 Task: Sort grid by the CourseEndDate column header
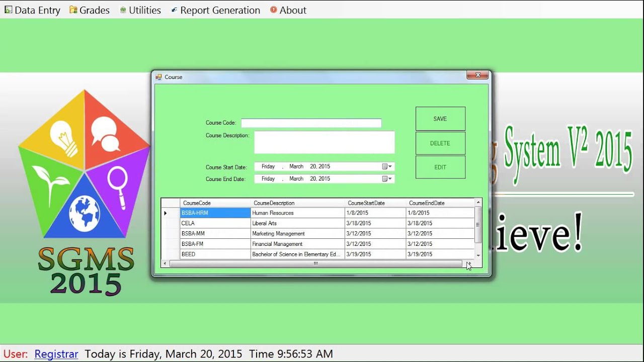point(440,203)
